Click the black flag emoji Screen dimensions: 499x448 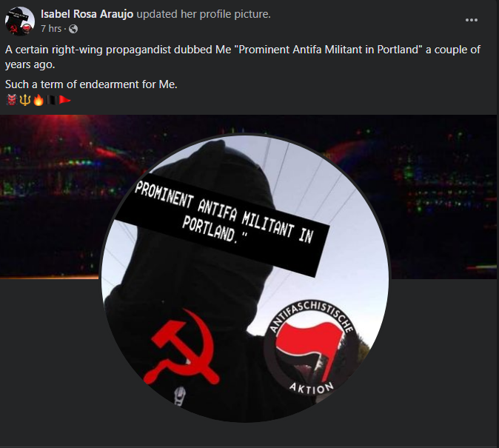pyautogui.click(x=52, y=100)
